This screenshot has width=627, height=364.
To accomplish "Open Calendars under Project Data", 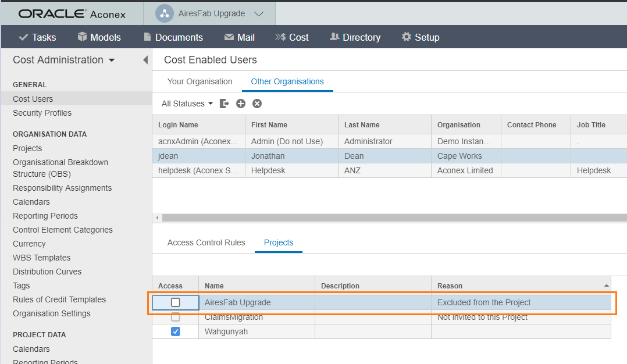I will click(x=31, y=349).
